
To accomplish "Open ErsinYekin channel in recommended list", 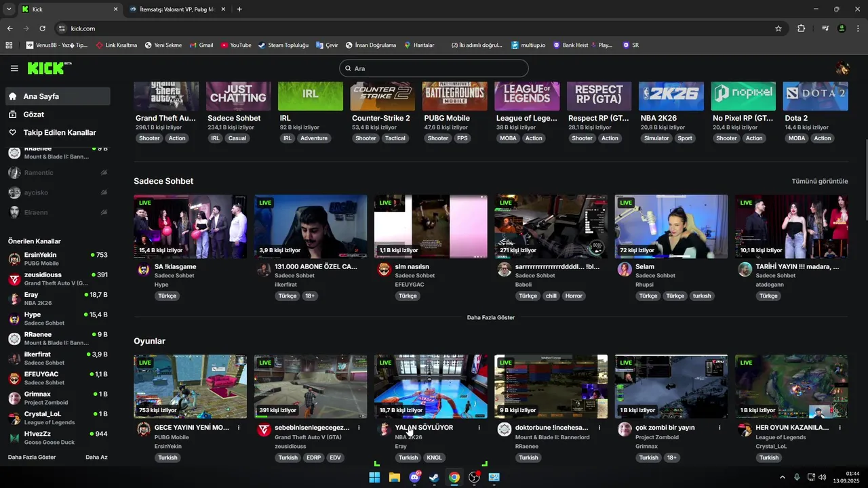I will pyautogui.click(x=58, y=259).
